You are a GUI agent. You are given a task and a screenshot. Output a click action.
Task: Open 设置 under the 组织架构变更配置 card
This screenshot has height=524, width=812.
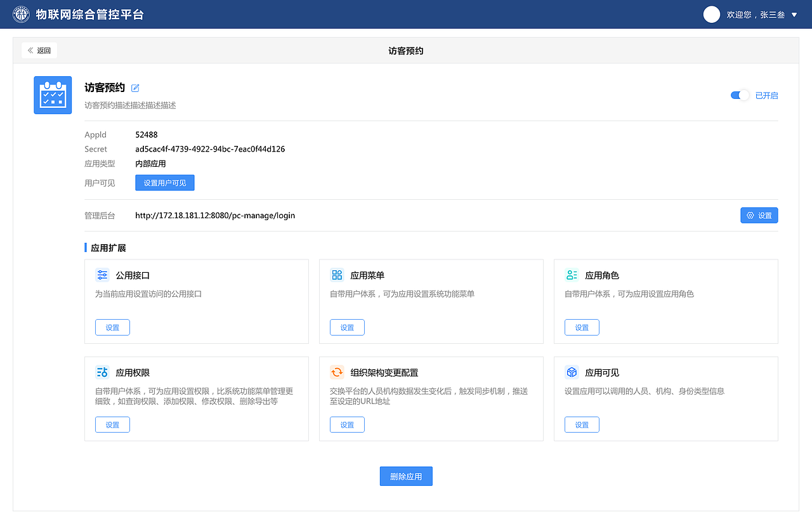(x=347, y=424)
